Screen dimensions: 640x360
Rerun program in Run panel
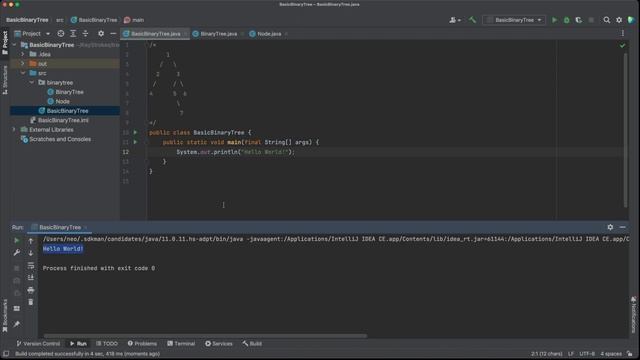[x=17, y=241]
